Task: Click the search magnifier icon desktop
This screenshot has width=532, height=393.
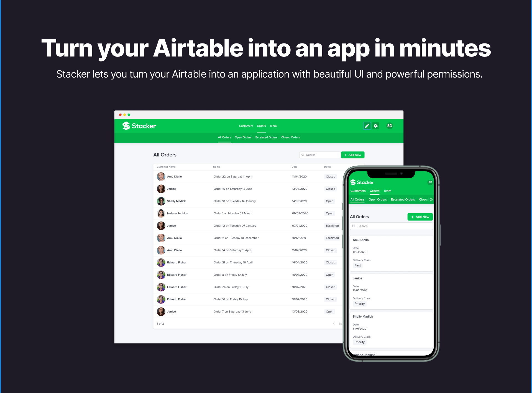Action: pyautogui.click(x=301, y=155)
